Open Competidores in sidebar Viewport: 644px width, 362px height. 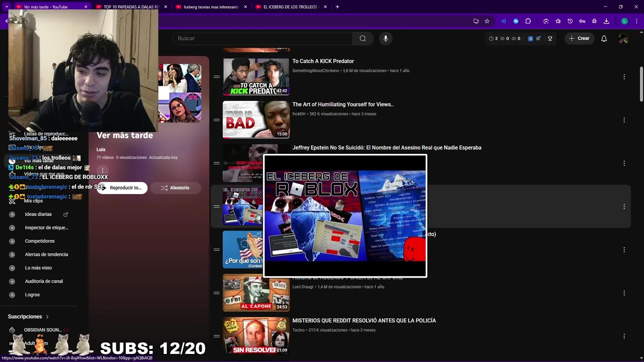pos(40,241)
